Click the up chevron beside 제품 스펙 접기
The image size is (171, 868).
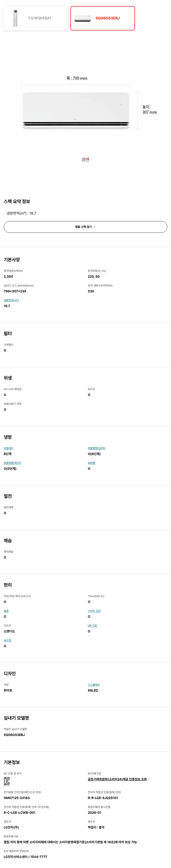click(x=94, y=227)
